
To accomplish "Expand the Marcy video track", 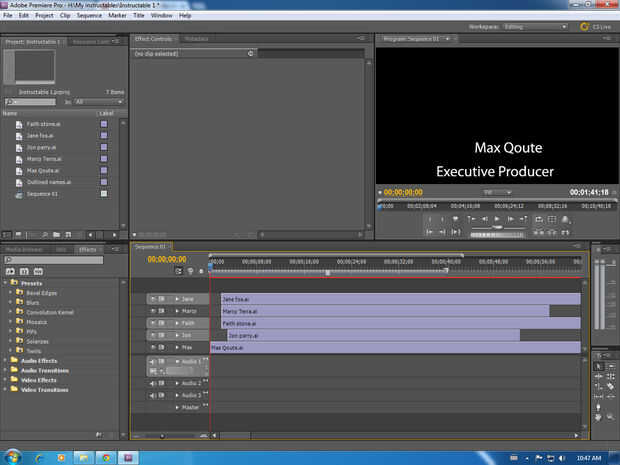I will click(x=177, y=311).
